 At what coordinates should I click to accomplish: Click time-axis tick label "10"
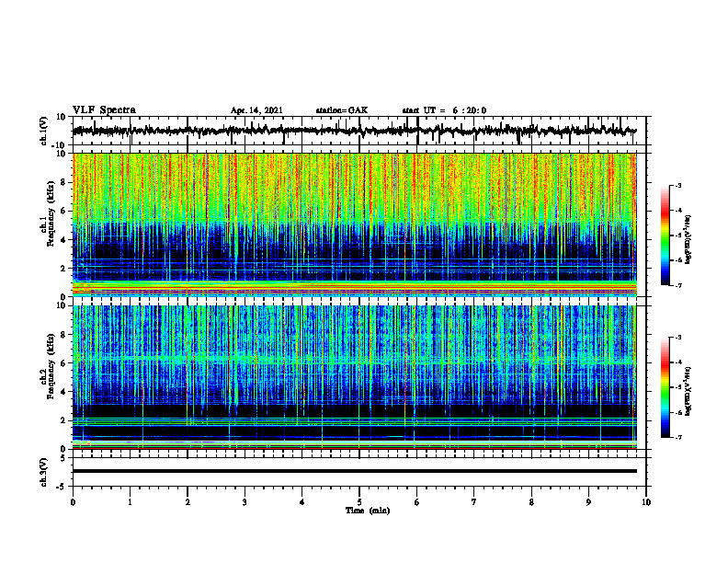tap(646, 502)
